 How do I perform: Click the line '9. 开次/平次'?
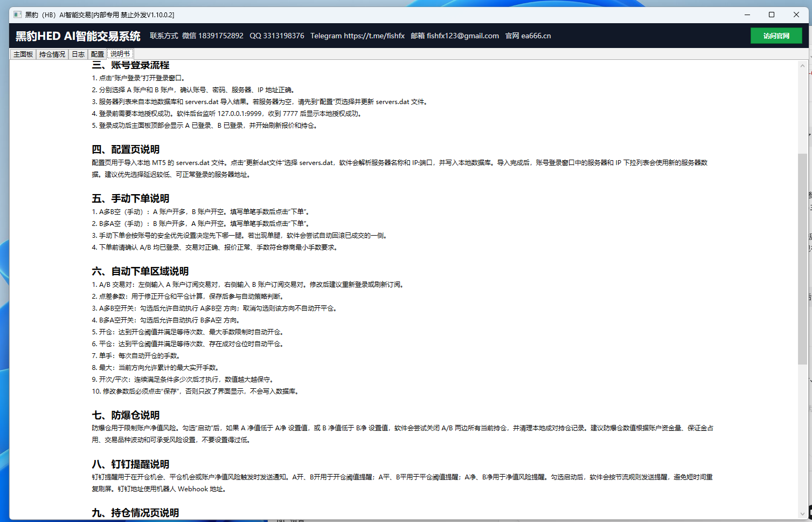[x=183, y=380]
